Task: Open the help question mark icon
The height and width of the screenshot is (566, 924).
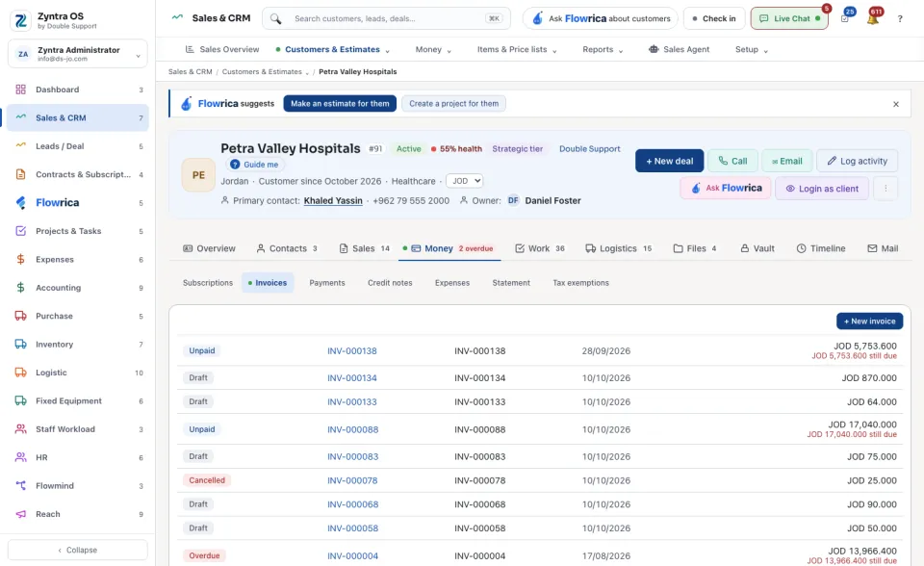Action: coord(900,19)
